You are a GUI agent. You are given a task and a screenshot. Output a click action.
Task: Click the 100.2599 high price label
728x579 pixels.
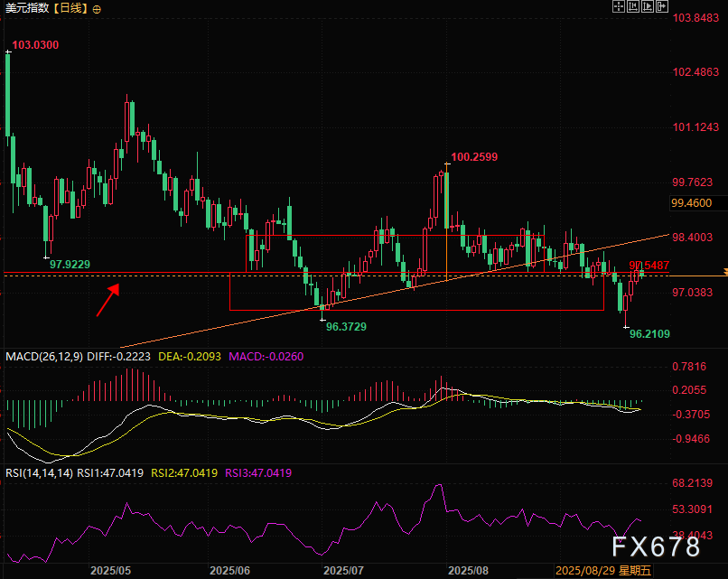pyautogui.click(x=474, y=157)
